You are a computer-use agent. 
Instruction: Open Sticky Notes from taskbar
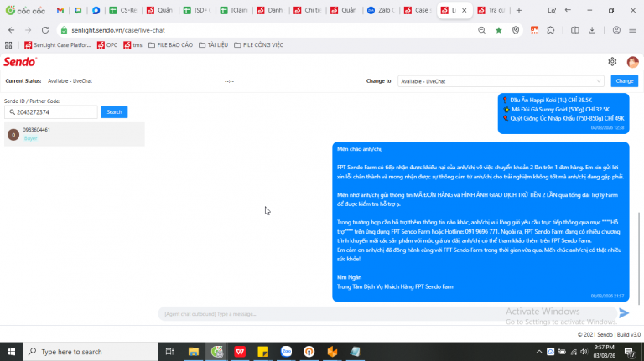pyautogui.click(x=262, y=352)
